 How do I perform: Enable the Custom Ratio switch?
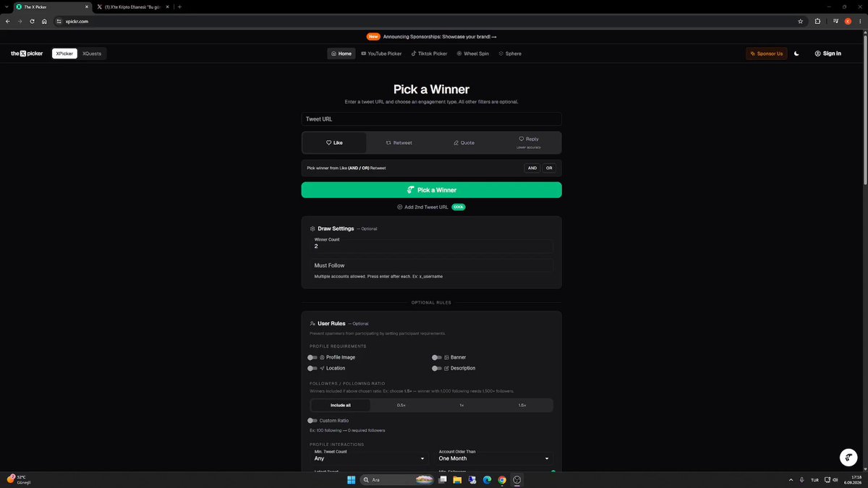(312, 420)
